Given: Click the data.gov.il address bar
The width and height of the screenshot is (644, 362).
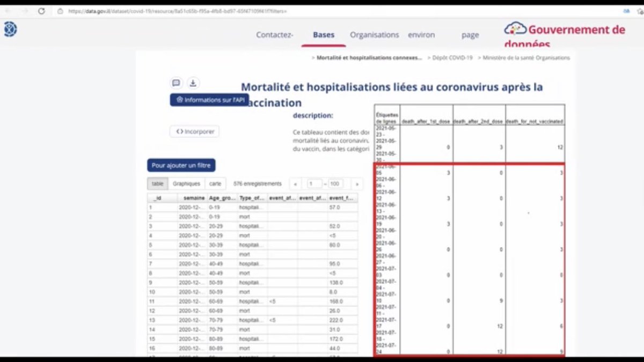Looking at the screenshot, I should click(x=177, y=11).
